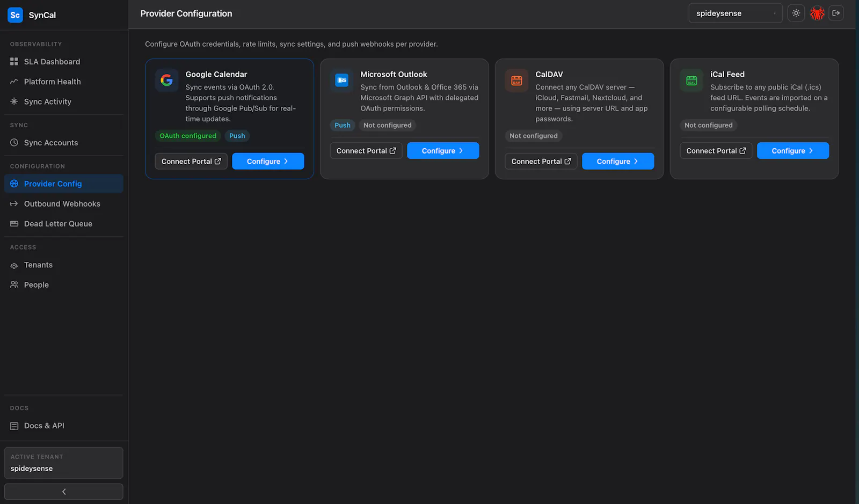Click the Google Calendar logo icon

(167, 80)
